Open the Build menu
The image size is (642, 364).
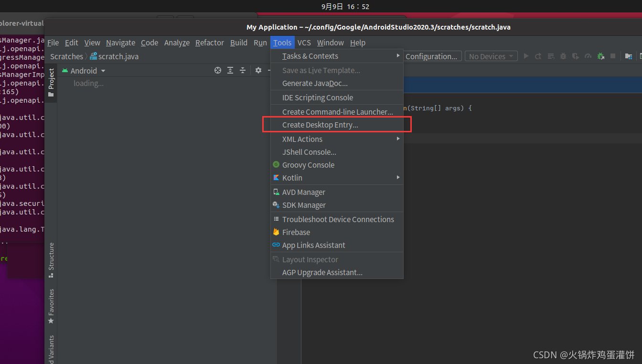click(239, 43)
